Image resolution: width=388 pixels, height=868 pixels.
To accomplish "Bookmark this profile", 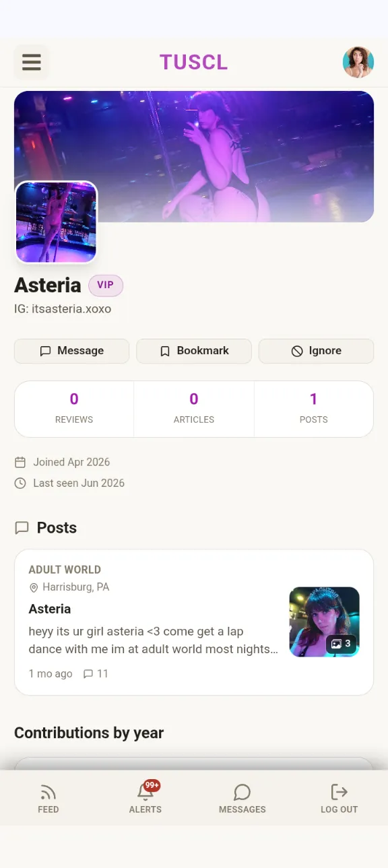I will (x=194, y=351).
